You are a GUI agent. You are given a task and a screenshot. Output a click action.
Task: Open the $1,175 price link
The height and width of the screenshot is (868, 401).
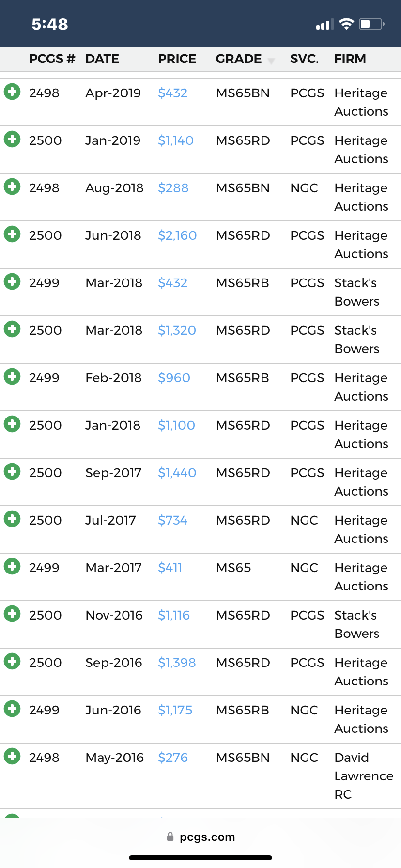click(x=175, y=710)
